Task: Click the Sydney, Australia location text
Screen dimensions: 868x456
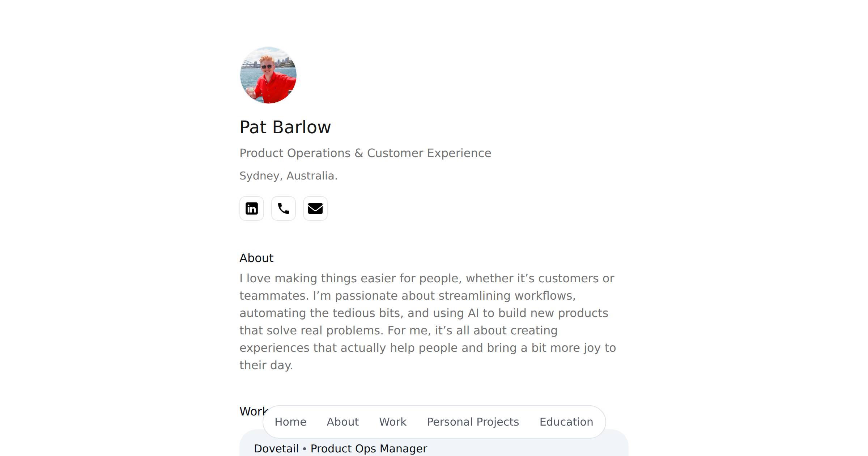Action: [288, 176]
